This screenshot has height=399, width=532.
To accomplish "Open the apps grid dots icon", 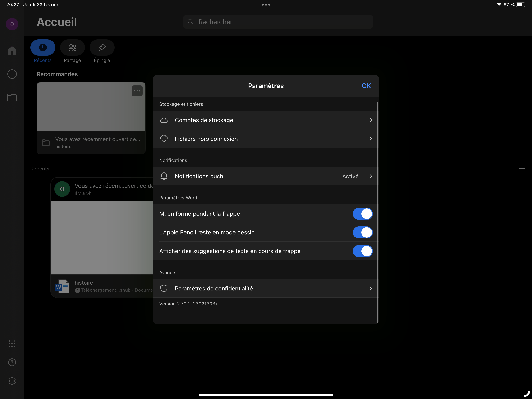I will [12, 343].
